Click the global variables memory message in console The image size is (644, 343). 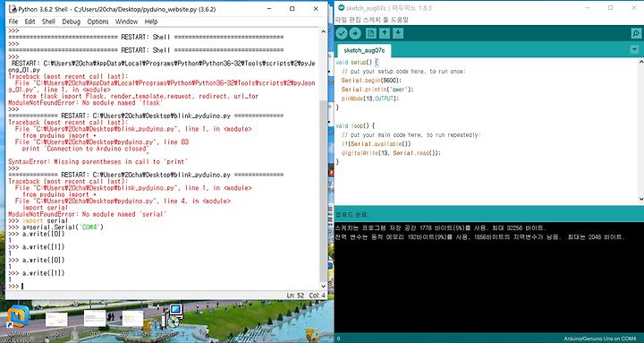[x=480, y=237]
